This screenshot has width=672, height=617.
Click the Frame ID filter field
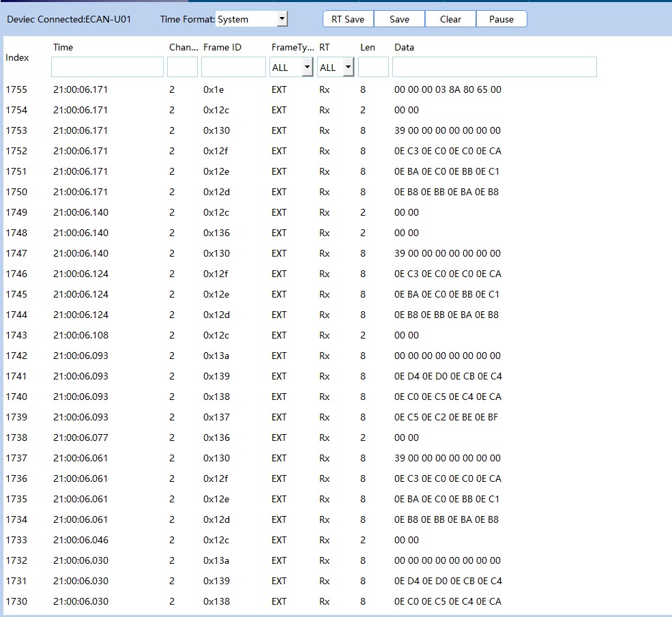[x=233, y=67]
